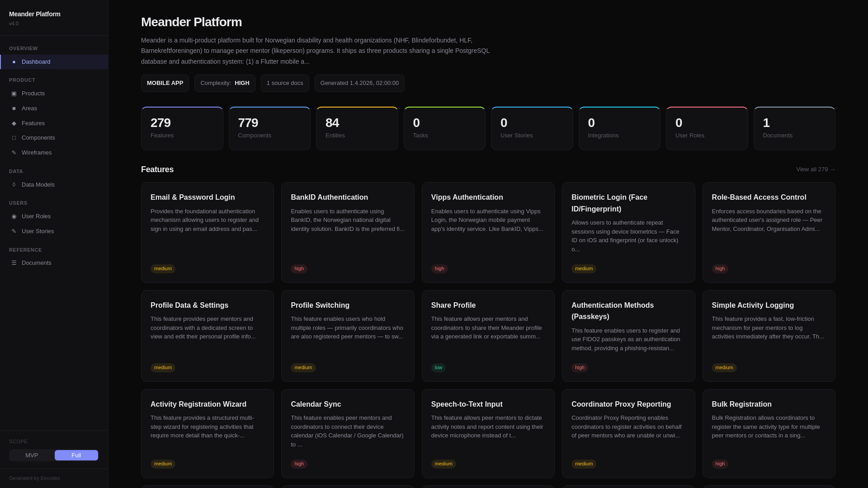Click the Wireframes pencil icon
The width and height of the screenshot is (868, 488).
point(14,153)
